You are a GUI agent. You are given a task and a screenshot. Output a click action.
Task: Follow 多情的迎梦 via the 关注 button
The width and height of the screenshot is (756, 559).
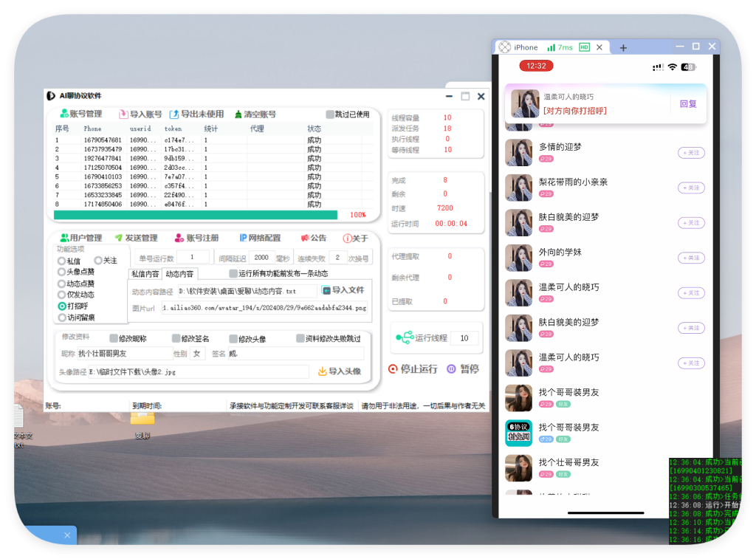point(691,153)
